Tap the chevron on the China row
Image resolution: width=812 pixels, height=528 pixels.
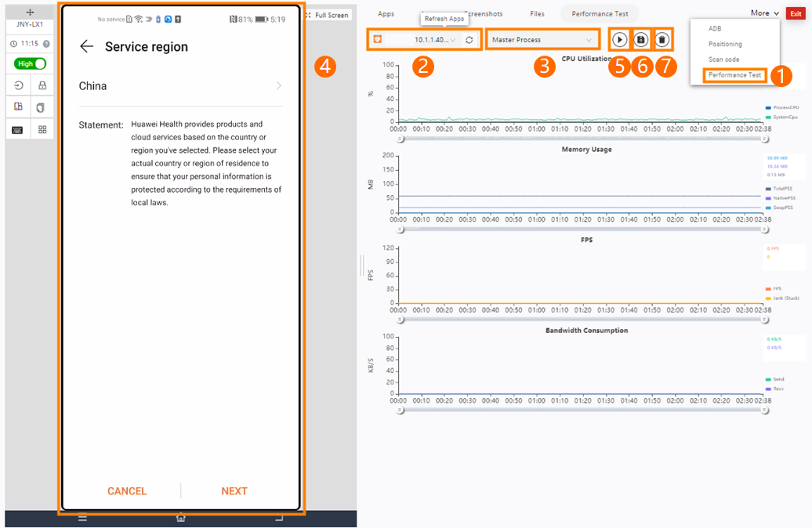pos(278,85)
